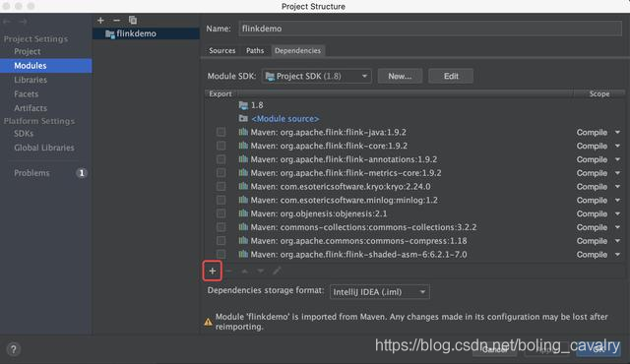This screenshot has height=364, width=630.
Task: Click the forward navigation arrow
Action: (23, 22)
